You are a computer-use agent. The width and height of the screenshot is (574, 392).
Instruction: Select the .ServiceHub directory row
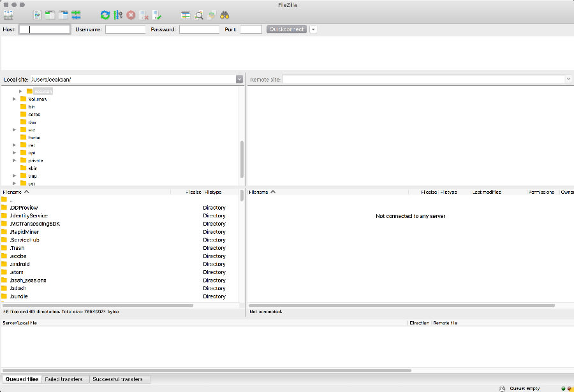tap(120, 240)
